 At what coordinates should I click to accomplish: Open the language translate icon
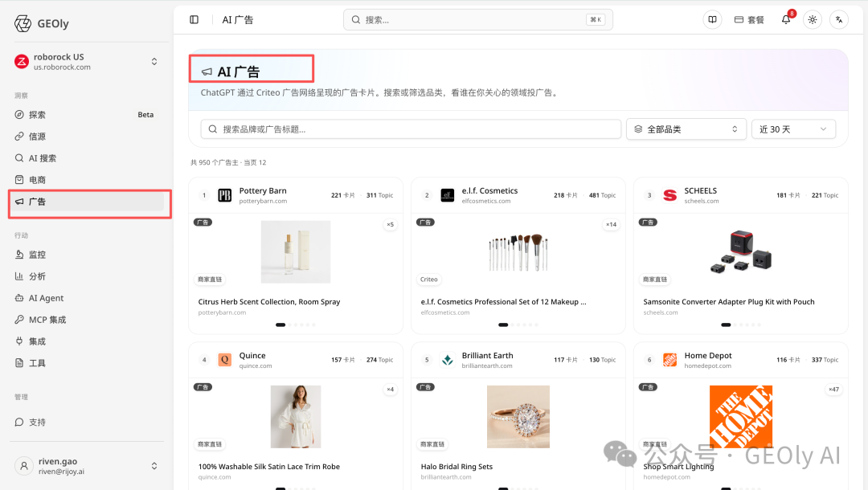(x=839, y=20)
